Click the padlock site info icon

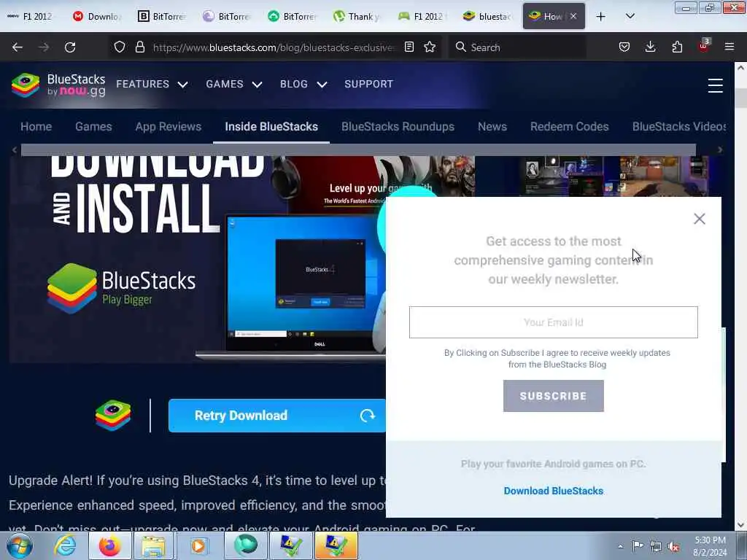coord(139,47)
